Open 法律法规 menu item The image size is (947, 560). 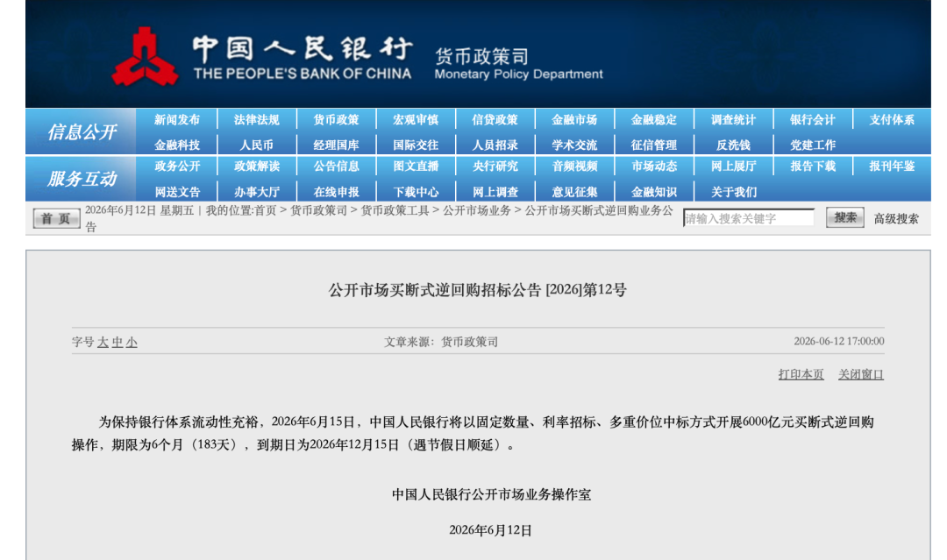coord(257,120)
